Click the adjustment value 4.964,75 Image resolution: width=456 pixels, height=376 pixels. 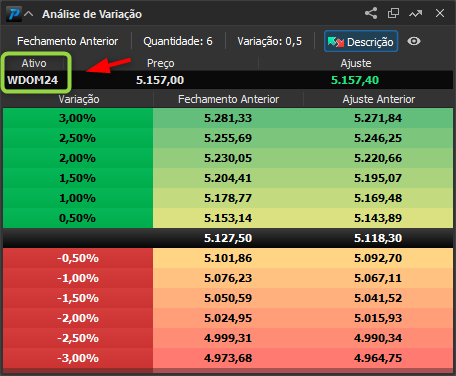(x=378, y=358)
